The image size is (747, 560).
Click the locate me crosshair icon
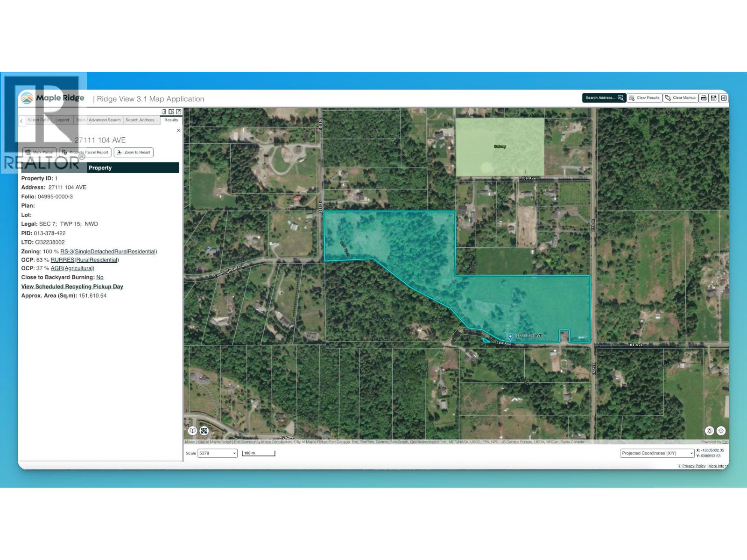(721, 431)
